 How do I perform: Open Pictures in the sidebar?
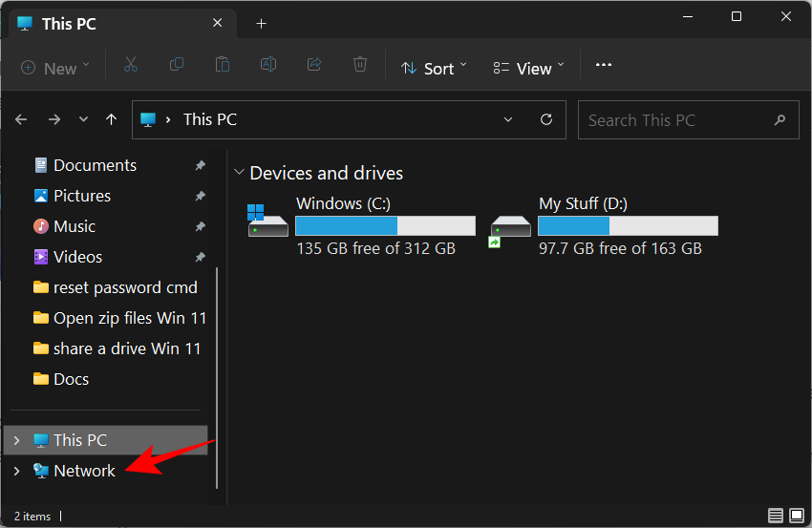click(82, 196)
